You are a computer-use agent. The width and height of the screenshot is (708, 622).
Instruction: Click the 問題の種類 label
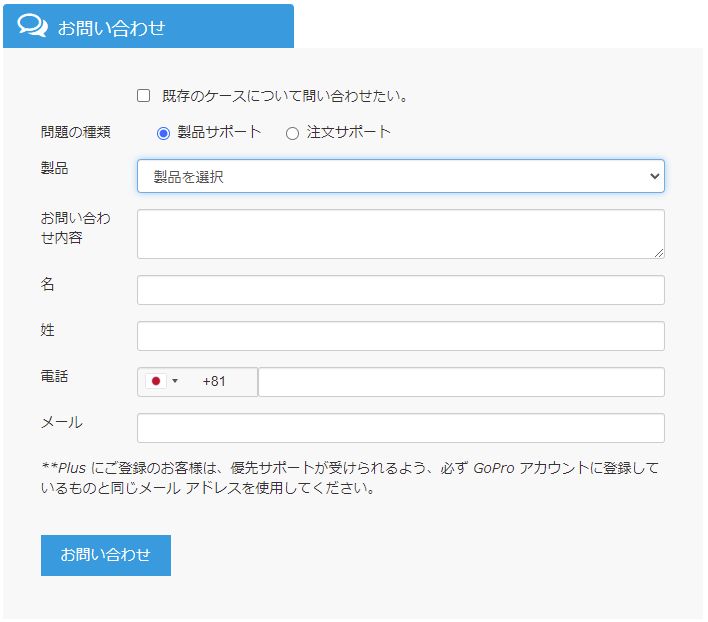(x=75, y=132)
